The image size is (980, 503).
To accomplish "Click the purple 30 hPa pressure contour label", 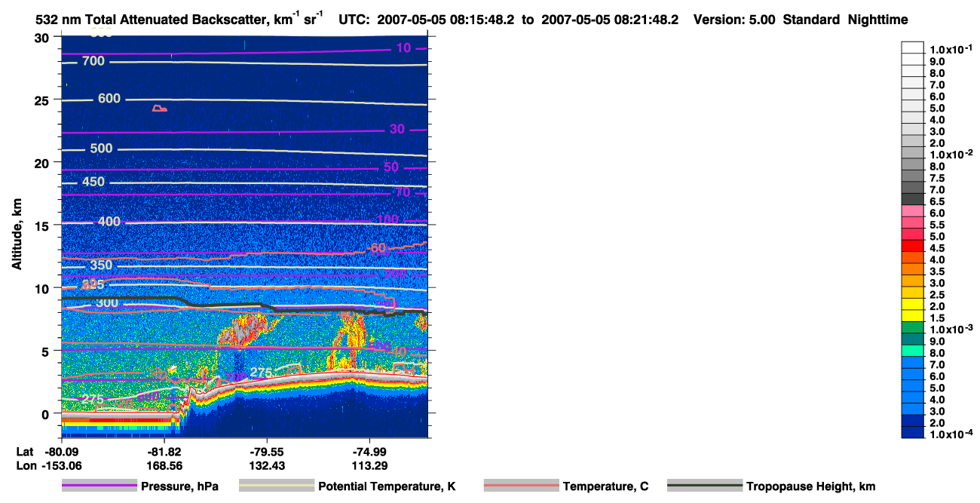I will tap(397, 130).
